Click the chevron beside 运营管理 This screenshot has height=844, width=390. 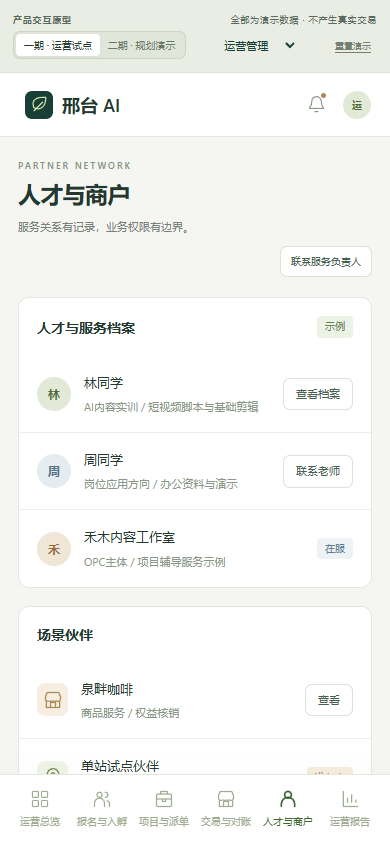pos(290,46)
